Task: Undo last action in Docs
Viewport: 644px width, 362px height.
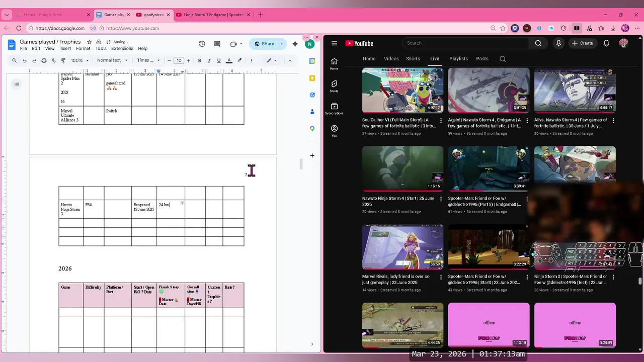Action: (24, 60)
